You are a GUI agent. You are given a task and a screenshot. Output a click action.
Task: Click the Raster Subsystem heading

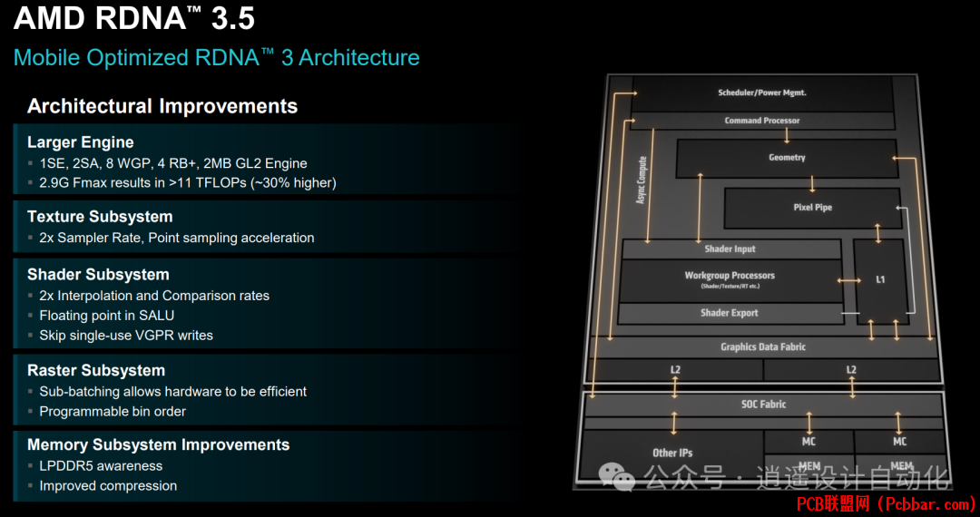pos(96,370)
